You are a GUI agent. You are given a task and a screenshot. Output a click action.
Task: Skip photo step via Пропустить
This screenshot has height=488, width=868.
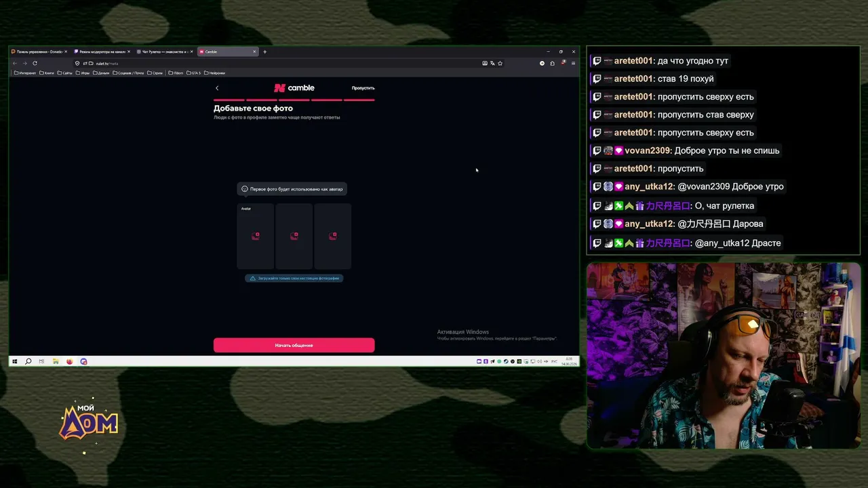pyautogui.click(x=363, y=88)
